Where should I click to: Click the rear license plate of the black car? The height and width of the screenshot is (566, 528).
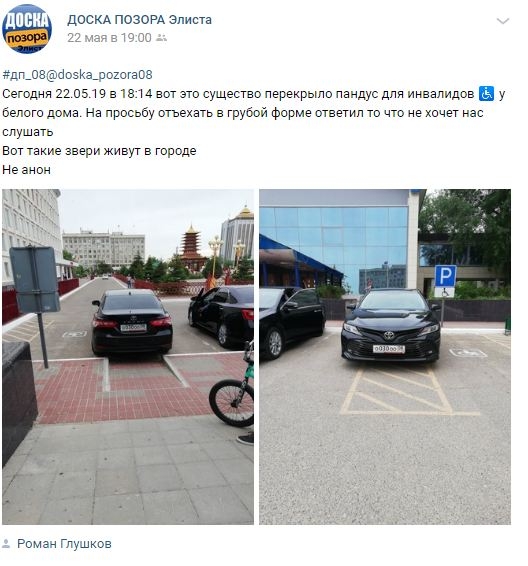pyautogui.click(x=133, y=327)
